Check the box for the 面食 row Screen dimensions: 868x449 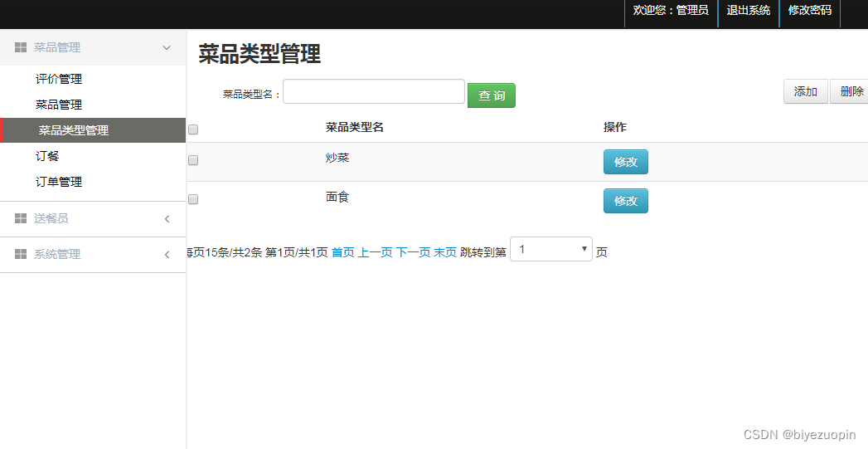coord(193,199)
